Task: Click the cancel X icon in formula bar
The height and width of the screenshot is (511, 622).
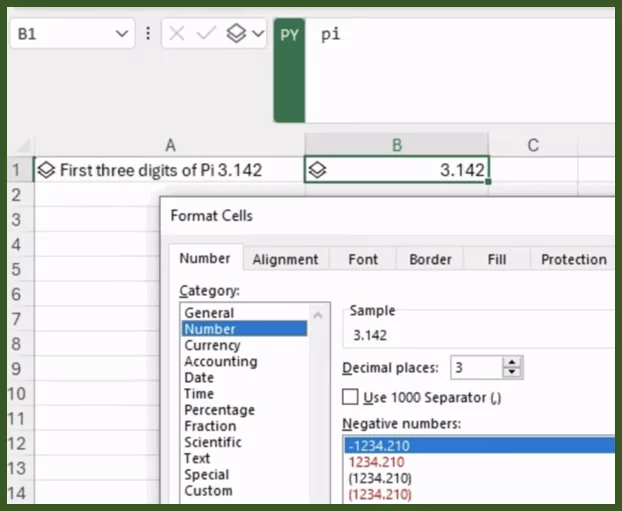Action: 177,34
